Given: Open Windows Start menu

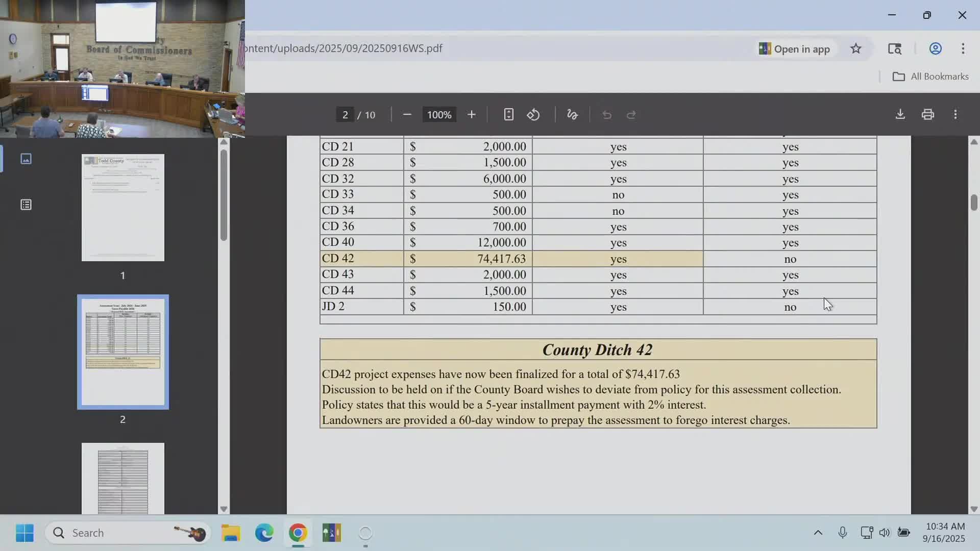Looking at the screenshot, I should (x=24, y=533).
